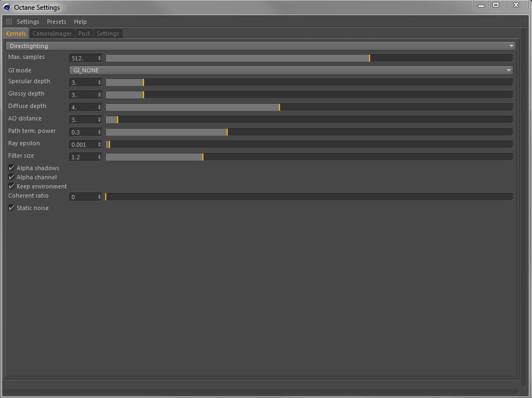Uncheck the Static noise checkbox

pos(11,207)
